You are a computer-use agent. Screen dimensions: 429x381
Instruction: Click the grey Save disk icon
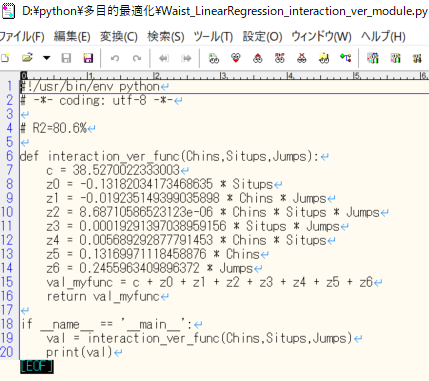pyautogui.click(x=66, y=58)
